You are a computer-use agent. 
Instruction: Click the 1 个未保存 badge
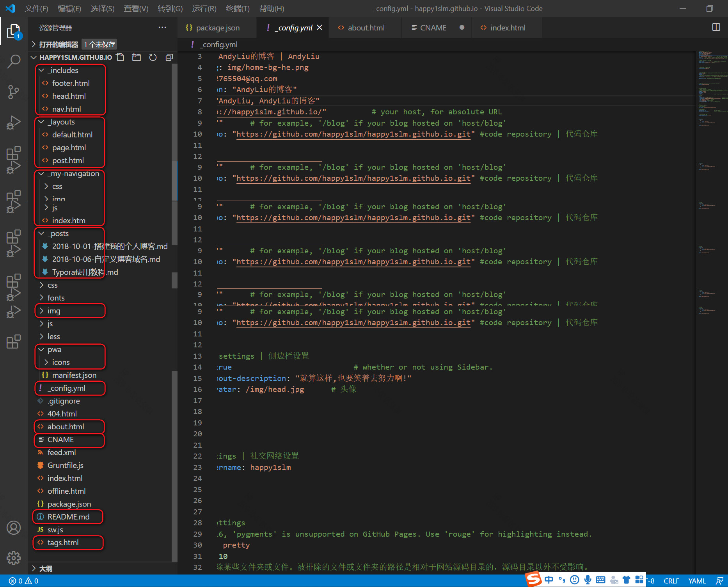point(99,44)
